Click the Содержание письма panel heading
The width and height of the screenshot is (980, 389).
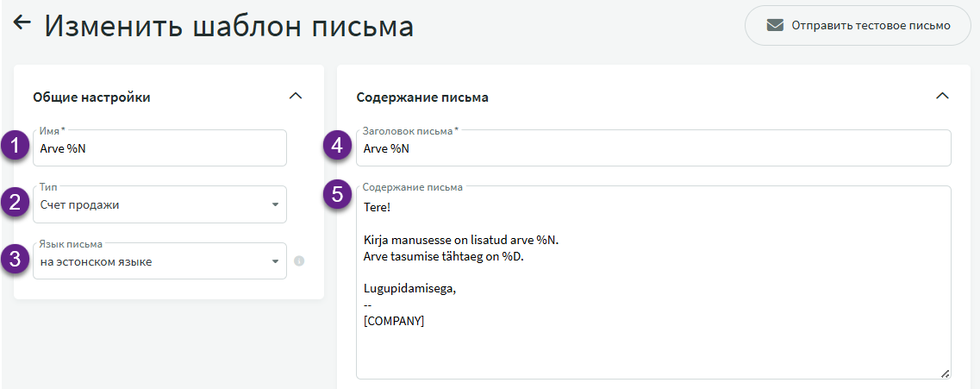[x=422, y=97]
